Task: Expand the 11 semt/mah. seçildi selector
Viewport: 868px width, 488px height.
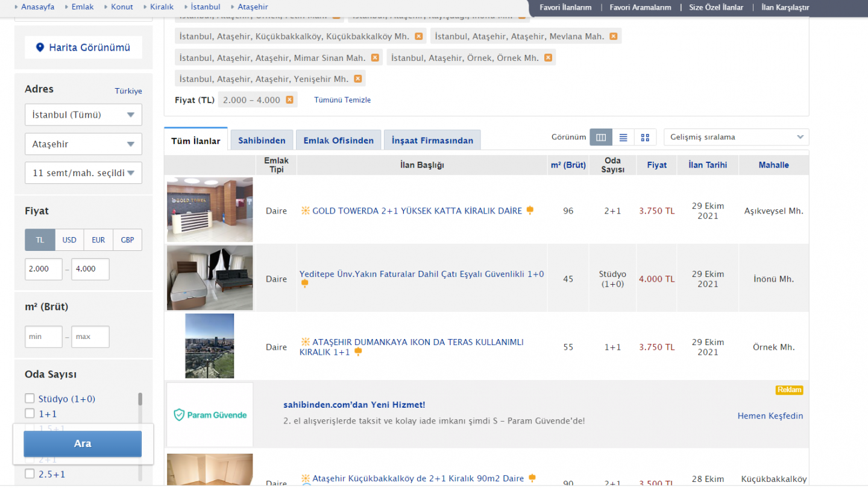Action: click(x=83, y=173)
